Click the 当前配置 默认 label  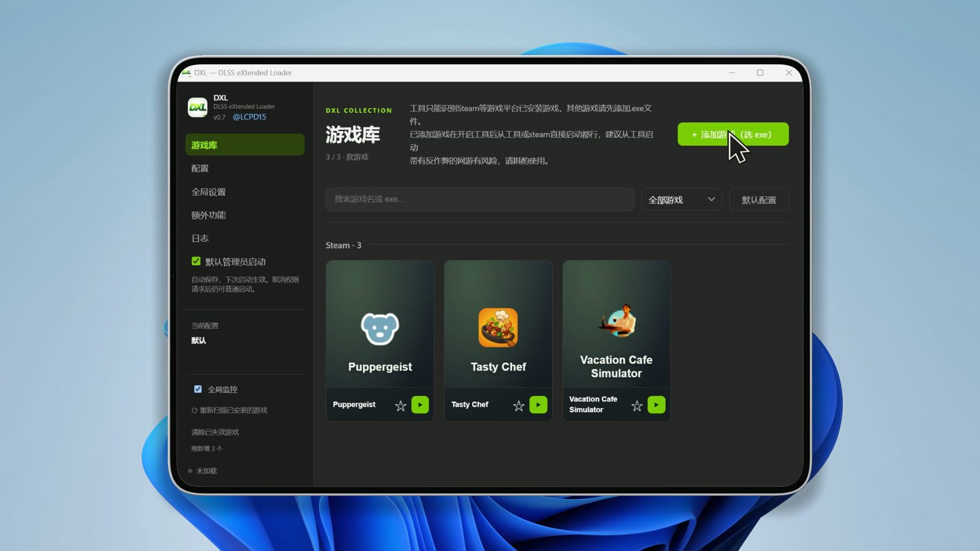point(205,333)
